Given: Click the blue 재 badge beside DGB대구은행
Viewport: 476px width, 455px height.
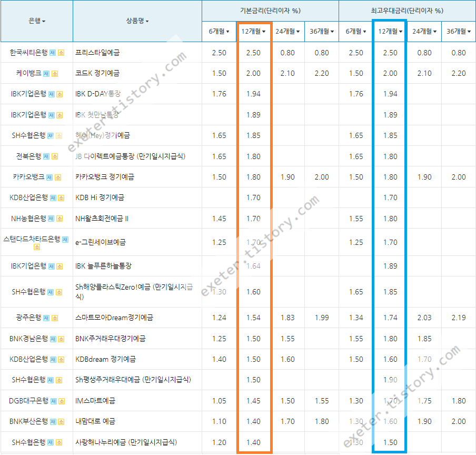Looking at the screenshot, I should tap(53, 401).
